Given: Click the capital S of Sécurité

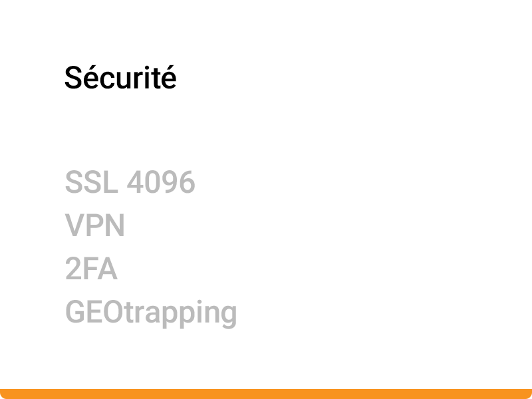Looking at the screenshot, I should (x=73, y=78).
